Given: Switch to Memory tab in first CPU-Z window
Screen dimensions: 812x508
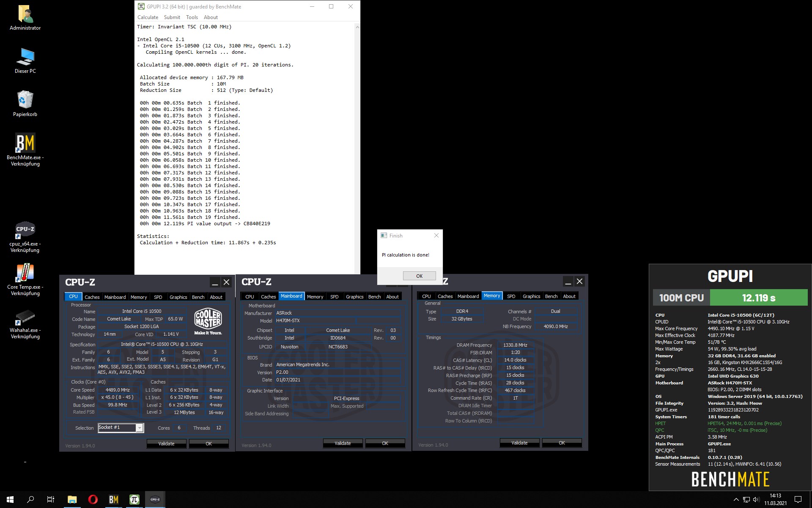Looking at the screenshot, I should tap(139, 297).
